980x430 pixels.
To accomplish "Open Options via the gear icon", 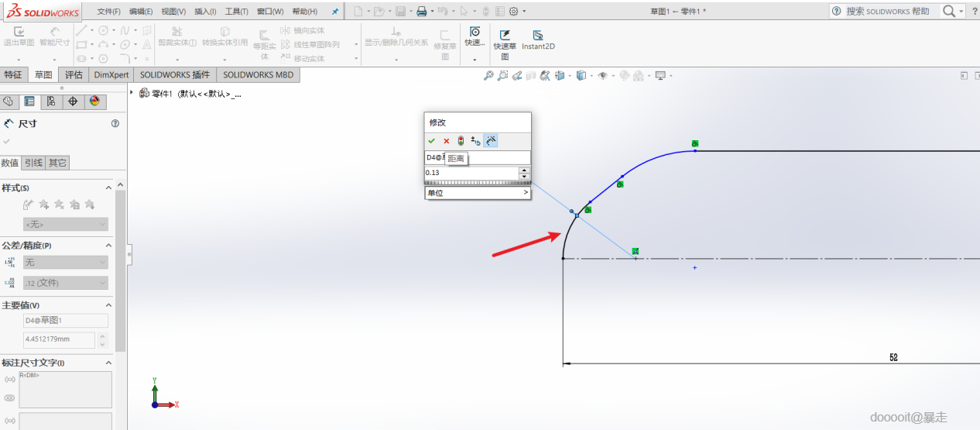I will click(513, 11).
